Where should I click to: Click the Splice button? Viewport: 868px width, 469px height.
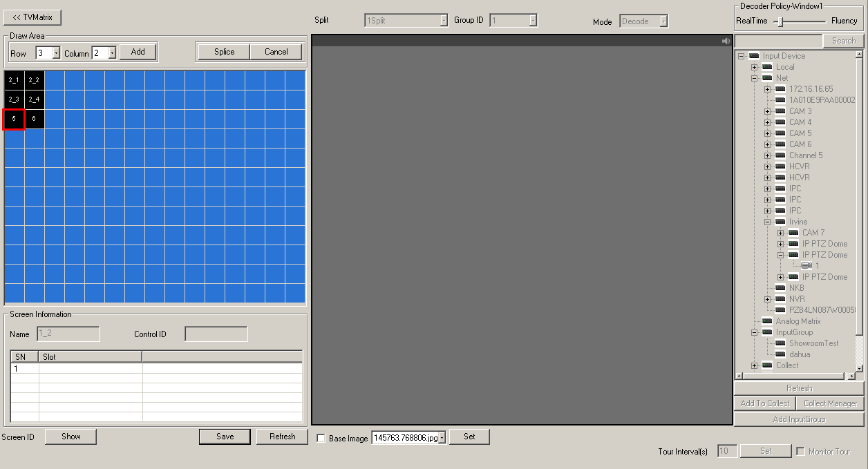223,51
